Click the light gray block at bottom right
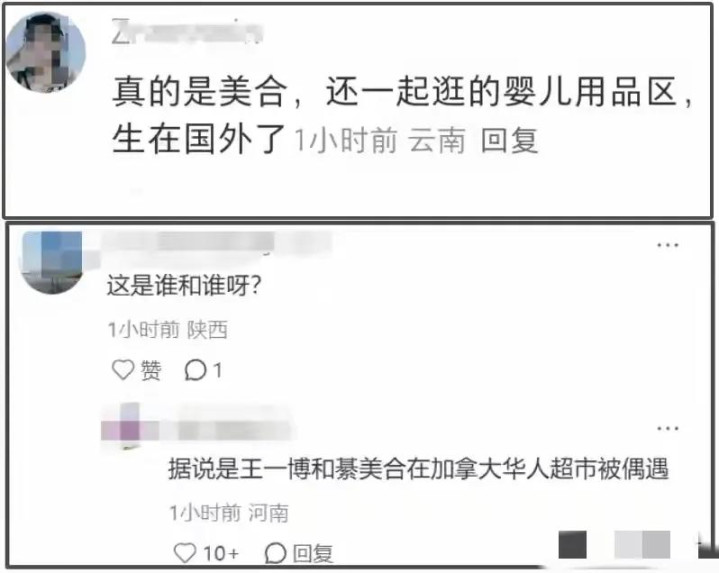This screenshot has height=573, width=719. point(642,545)
